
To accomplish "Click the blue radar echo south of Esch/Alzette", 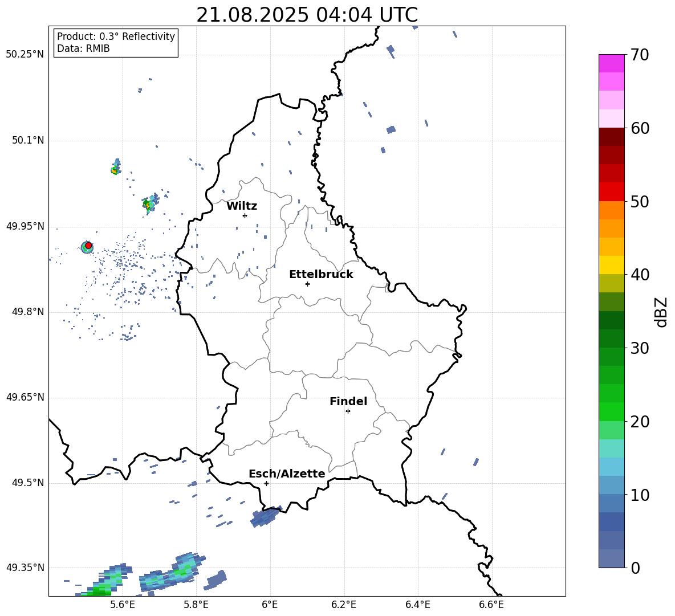I will pos(266,517).
